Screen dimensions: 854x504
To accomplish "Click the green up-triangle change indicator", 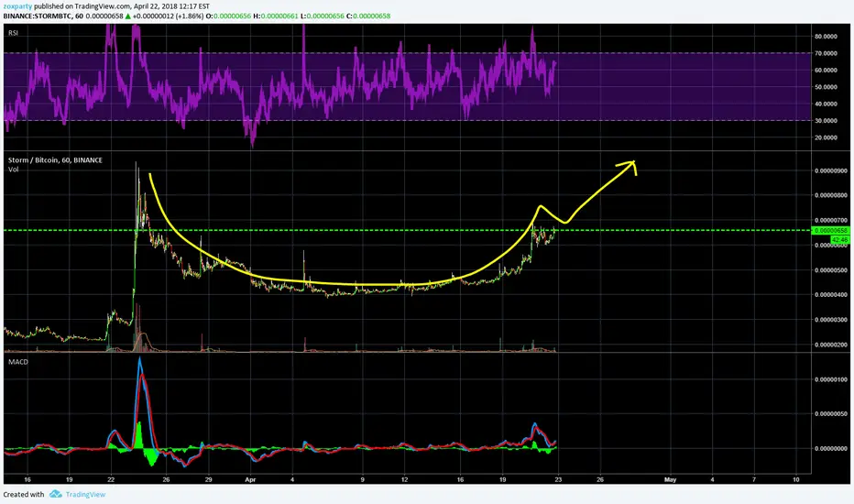I will click(x=127, y=16).
